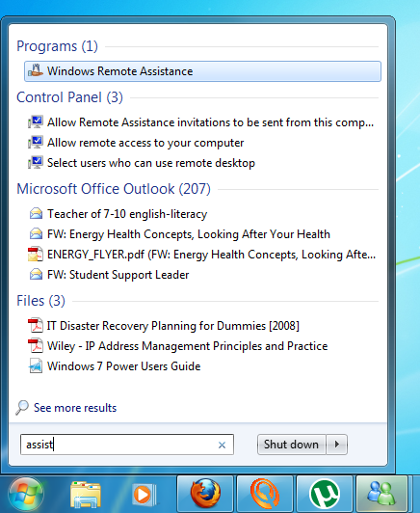Open Windows 7 Power Users Guide file
Image resolution: width=420 pixels, height=513 pixels.
pyautogui.click(x=124, y=366)
